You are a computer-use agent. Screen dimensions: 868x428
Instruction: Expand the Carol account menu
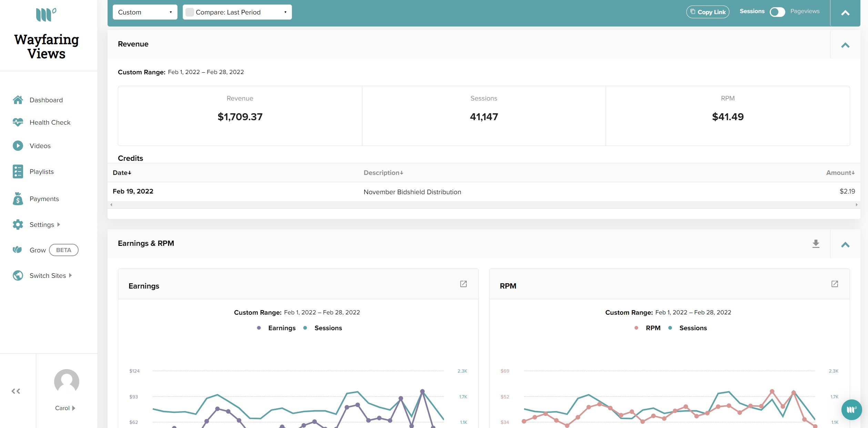click(65, 408)
